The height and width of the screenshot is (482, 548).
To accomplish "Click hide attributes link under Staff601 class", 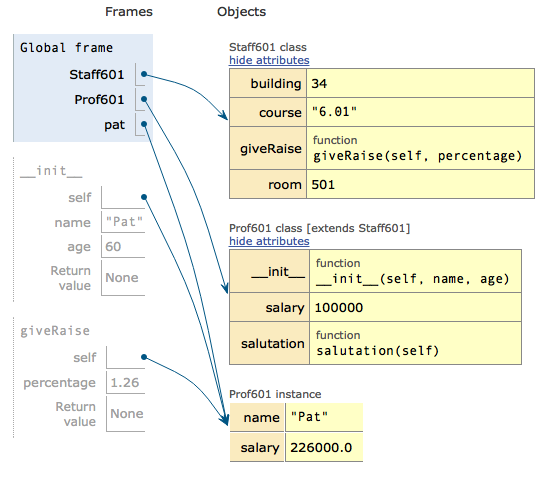I will coord(269,60).
